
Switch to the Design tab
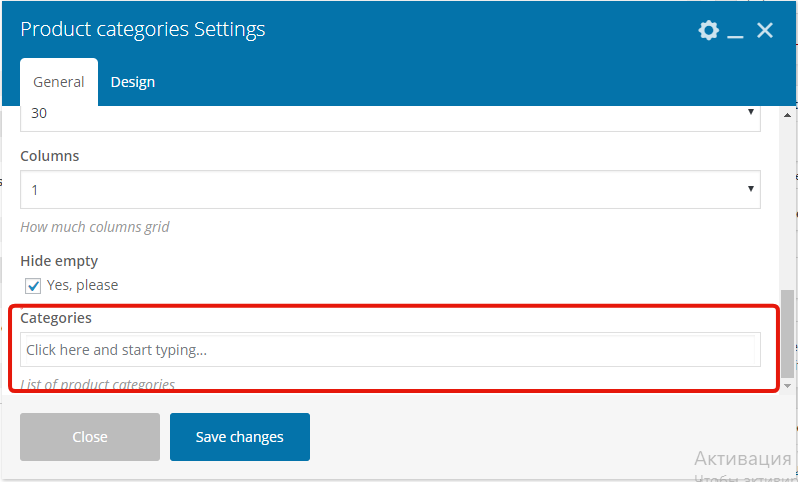click(133, 82)
